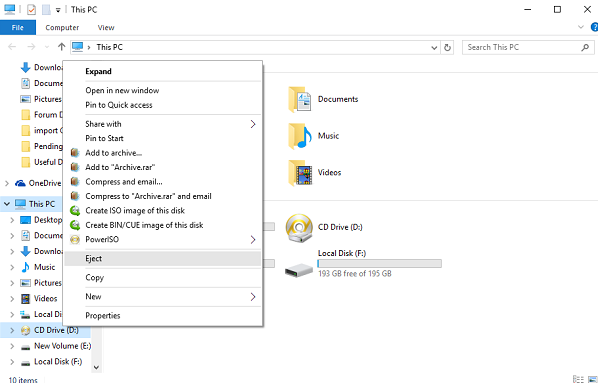Image resolution: width=598 pixels, height=383 pixels.
Task: Click Add to archive... entry
Action: pyautogui.click(x=162, y=153)
